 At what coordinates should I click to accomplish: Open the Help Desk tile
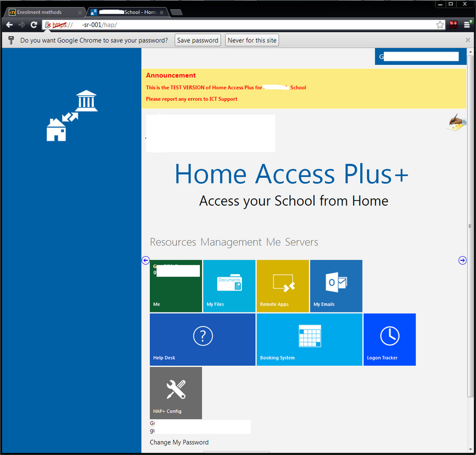pyautogui.click(x=203, y=339)
